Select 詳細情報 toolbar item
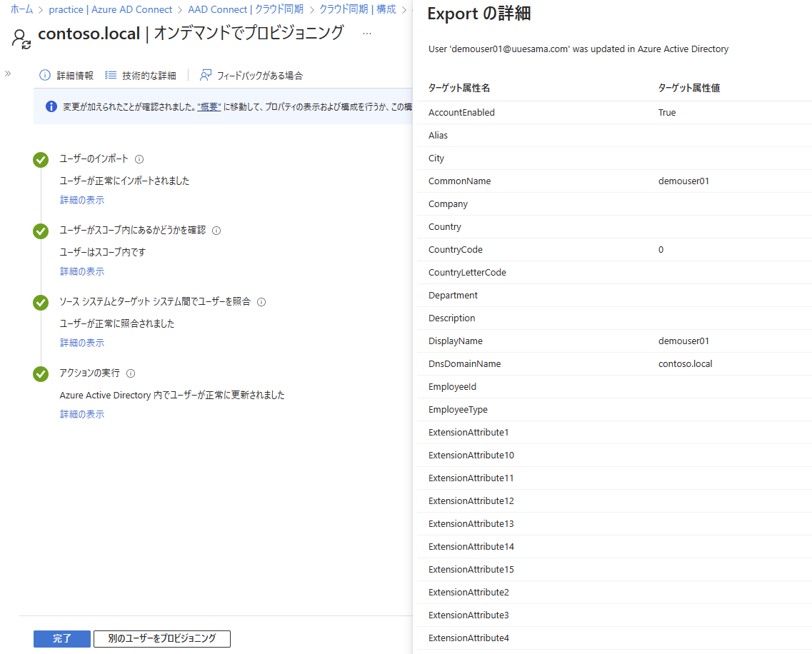The width and height of the screenshot is (812, 654). click(67, 76)
